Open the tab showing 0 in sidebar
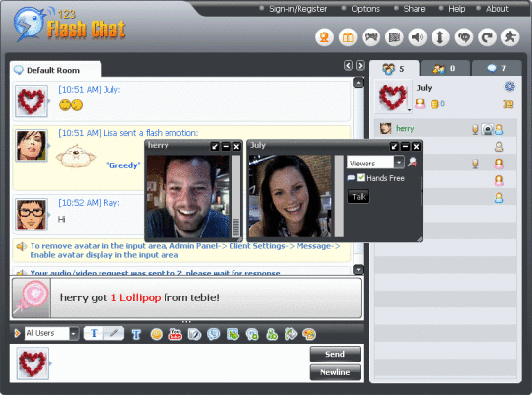The image size is (532, 395). pos(444,69)
